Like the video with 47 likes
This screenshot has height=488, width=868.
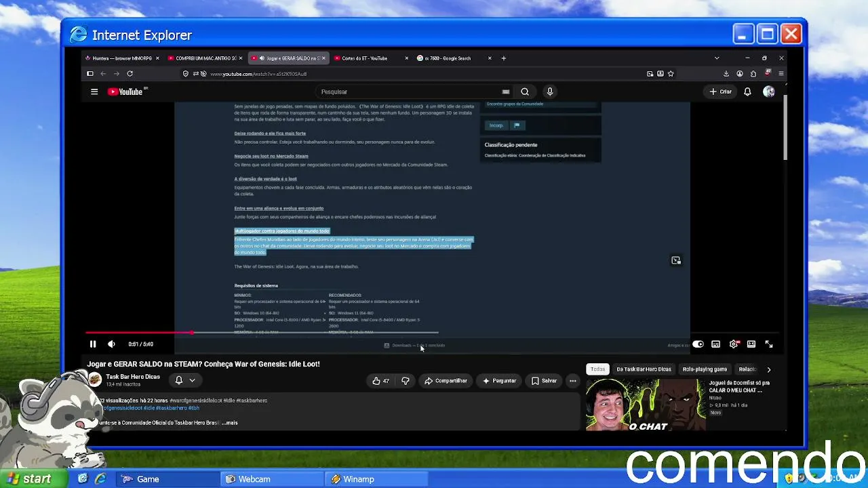381,381
